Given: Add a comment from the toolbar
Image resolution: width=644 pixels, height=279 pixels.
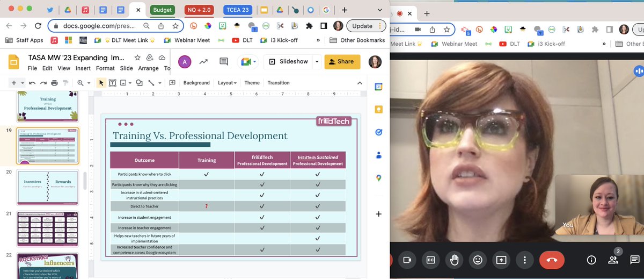Looking at the screenshot, I should (x=172, y=83).
